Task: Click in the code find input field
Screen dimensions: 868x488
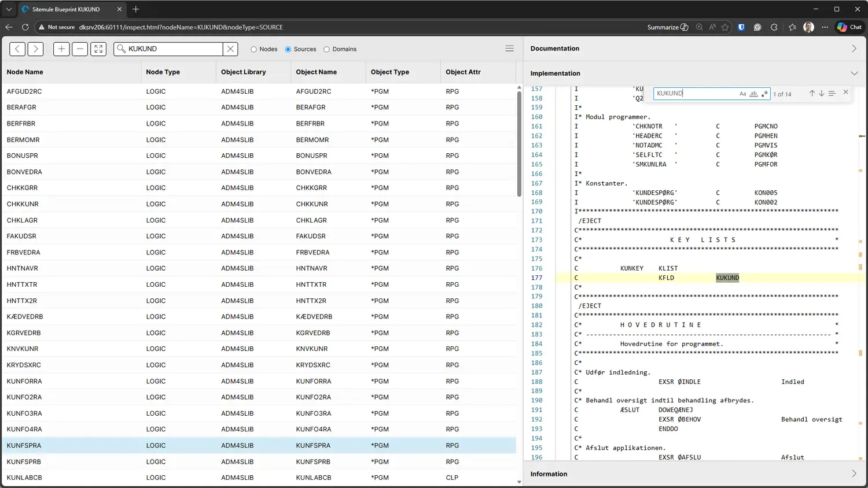Action: 697,93
